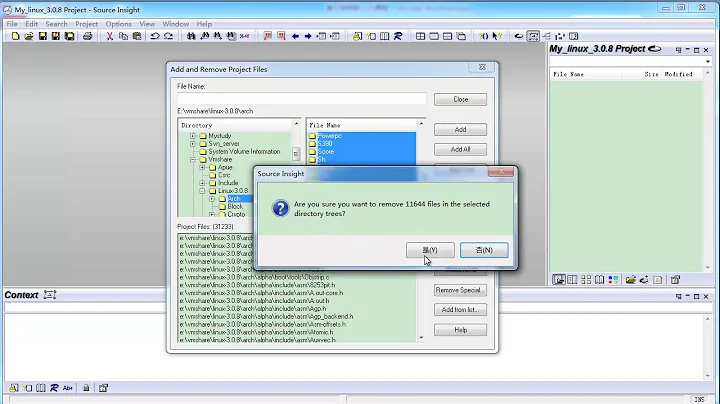Viewport: 720px width, 404px height.
Task: Click the Go Back blue arrow
Action: coord(295,36)
